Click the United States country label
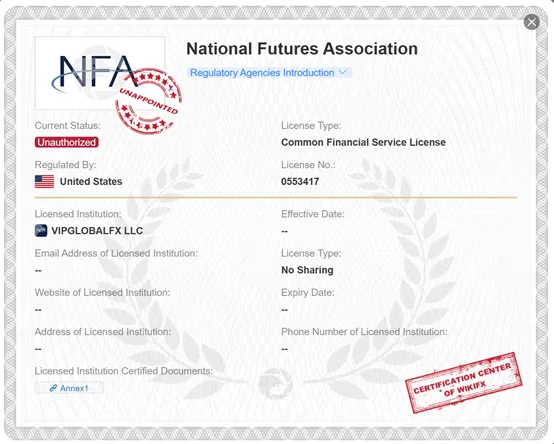 point(91,182)
